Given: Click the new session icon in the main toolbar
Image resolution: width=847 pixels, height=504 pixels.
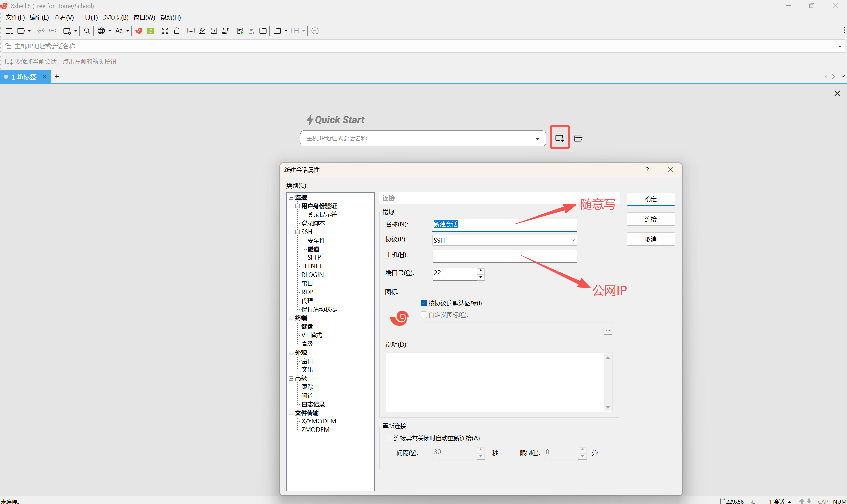Looking at the screenshot, I should [x=9, y=31].
